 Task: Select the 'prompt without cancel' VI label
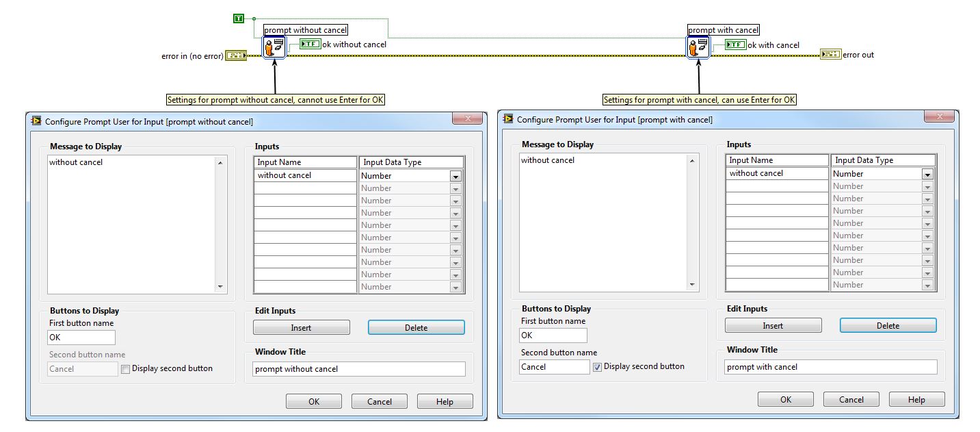[306, 30]
